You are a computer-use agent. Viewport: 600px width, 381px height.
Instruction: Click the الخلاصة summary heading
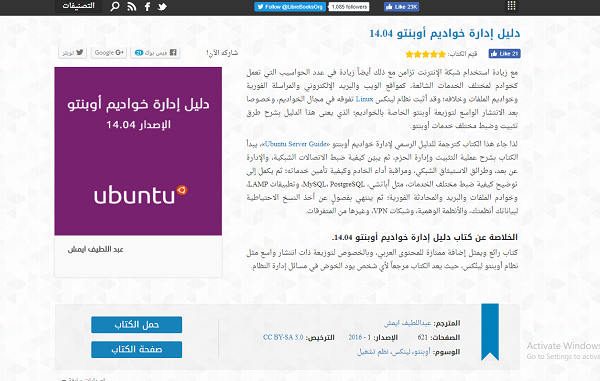[425, 237]
